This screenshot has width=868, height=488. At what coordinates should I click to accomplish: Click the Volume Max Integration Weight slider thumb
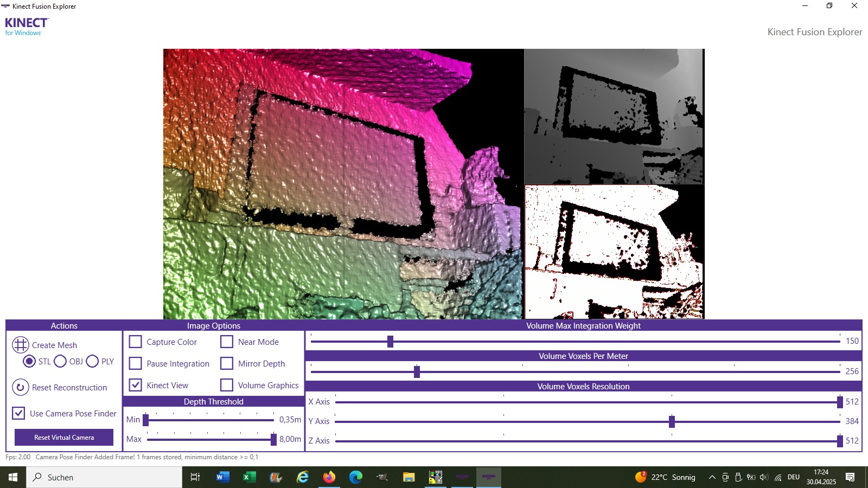pyautogui.click(x=390, y=341)
